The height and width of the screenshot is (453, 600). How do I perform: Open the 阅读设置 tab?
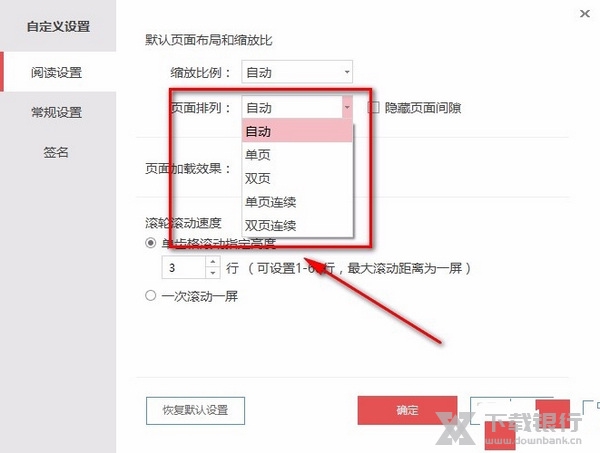pyautogui.click(x=58, y=72)
